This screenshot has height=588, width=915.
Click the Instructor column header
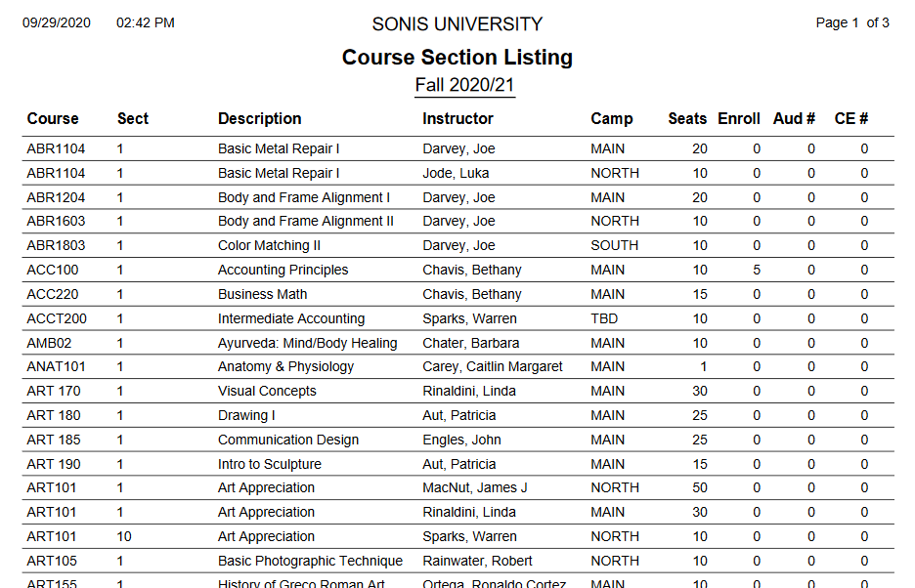pos(457,119)
